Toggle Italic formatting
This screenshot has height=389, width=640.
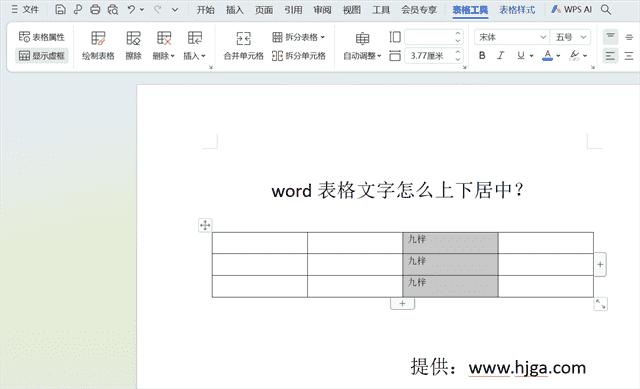501,56
